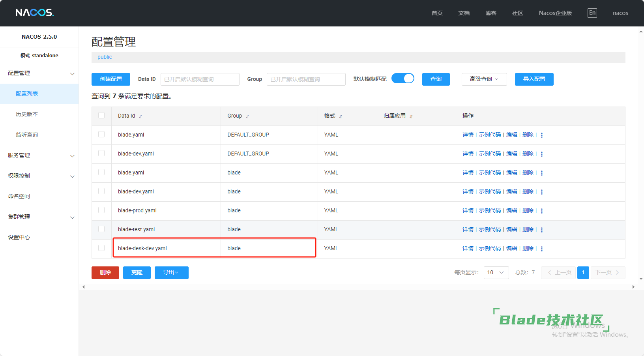Select 配置列表 in the sidebar
Image resolution: width=644 pixels, height=356 pixels.
(x=39, y=94)
